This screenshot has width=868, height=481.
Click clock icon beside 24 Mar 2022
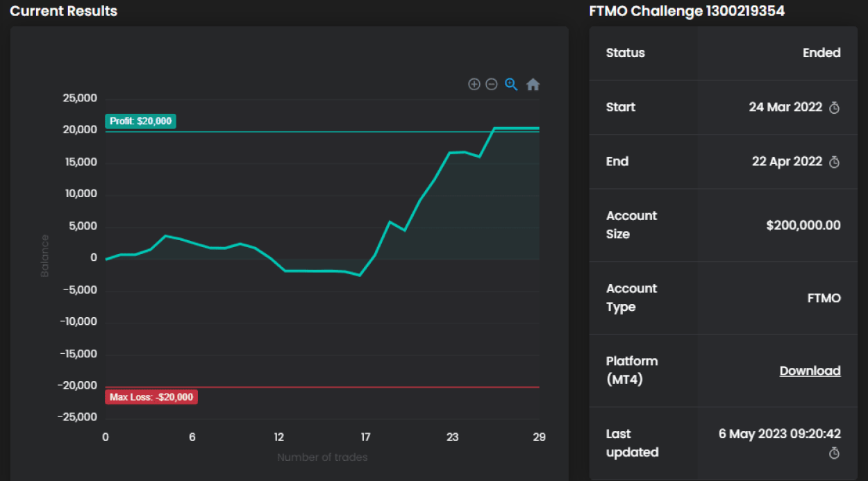pyautogui.click(x=835, y=108)
